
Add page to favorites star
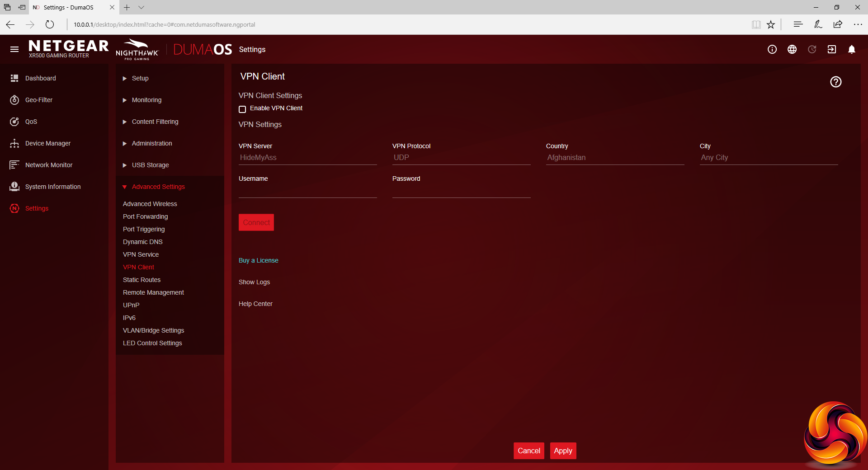(771, 24)
